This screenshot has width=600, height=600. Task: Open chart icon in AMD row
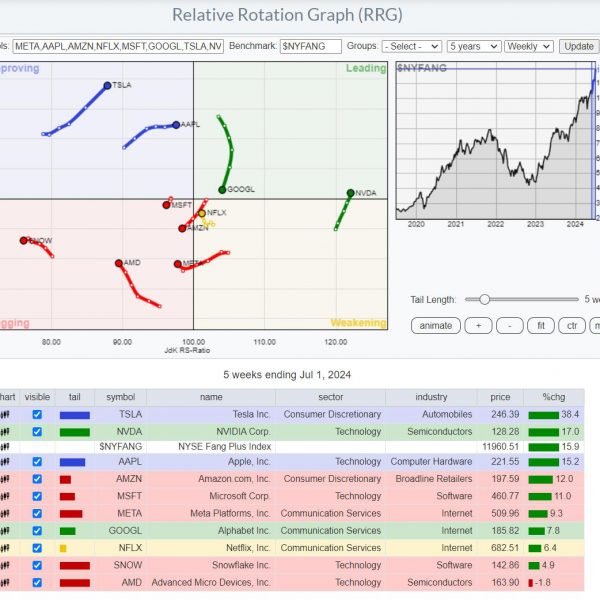(x=5, y=583)
